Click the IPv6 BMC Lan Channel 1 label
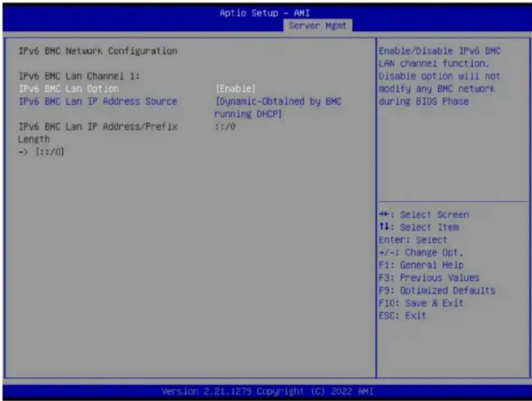 coord(79,76)
